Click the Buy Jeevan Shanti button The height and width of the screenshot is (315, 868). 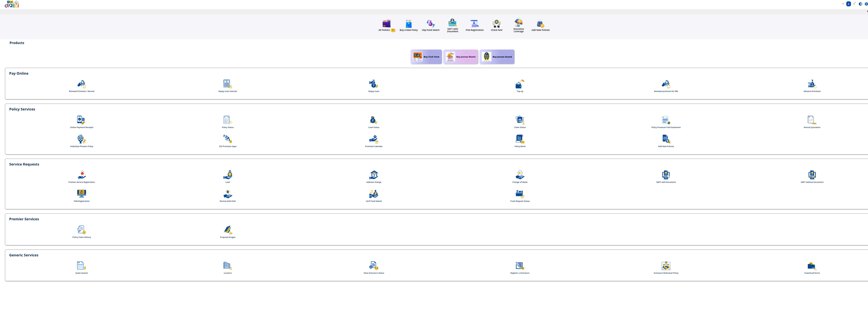pyautogui.click(x=461, y=57)
